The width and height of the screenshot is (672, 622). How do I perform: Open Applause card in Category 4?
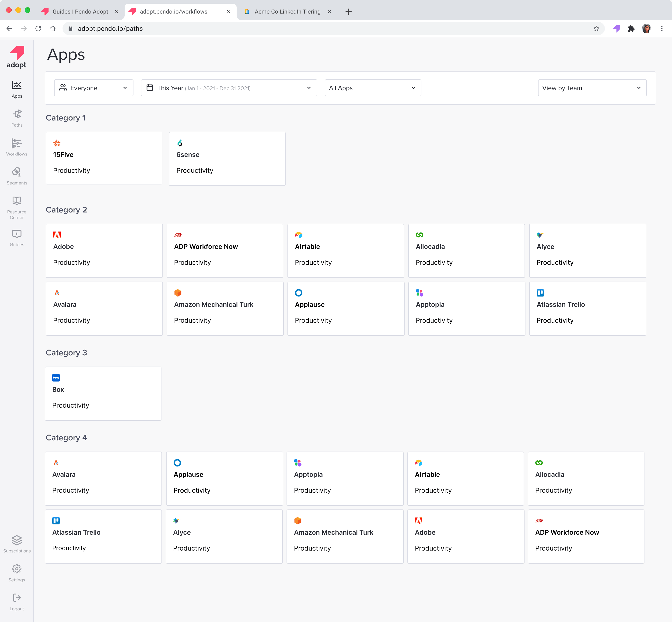225,479
